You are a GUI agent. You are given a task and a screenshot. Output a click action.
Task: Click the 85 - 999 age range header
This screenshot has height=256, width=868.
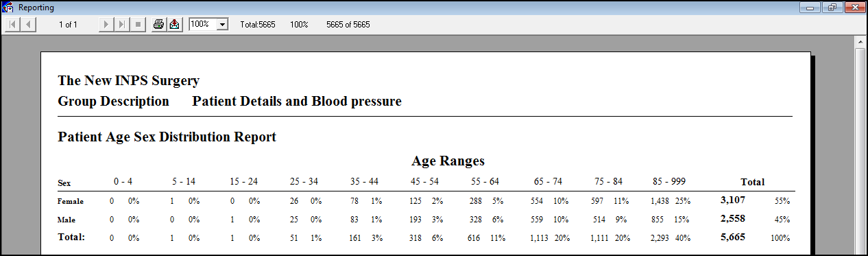pos(668,182)
